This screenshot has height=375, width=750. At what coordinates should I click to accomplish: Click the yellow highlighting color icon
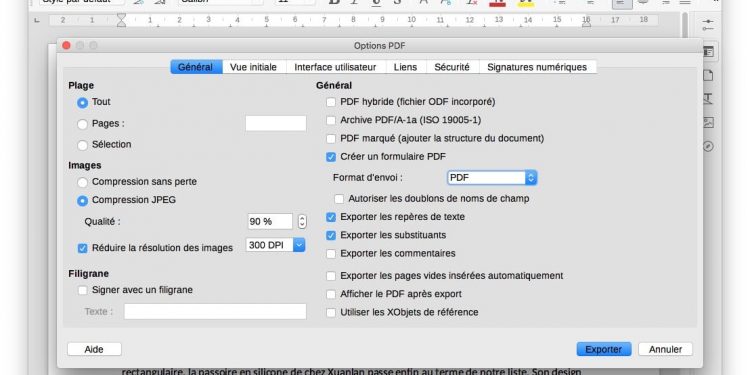526,2
